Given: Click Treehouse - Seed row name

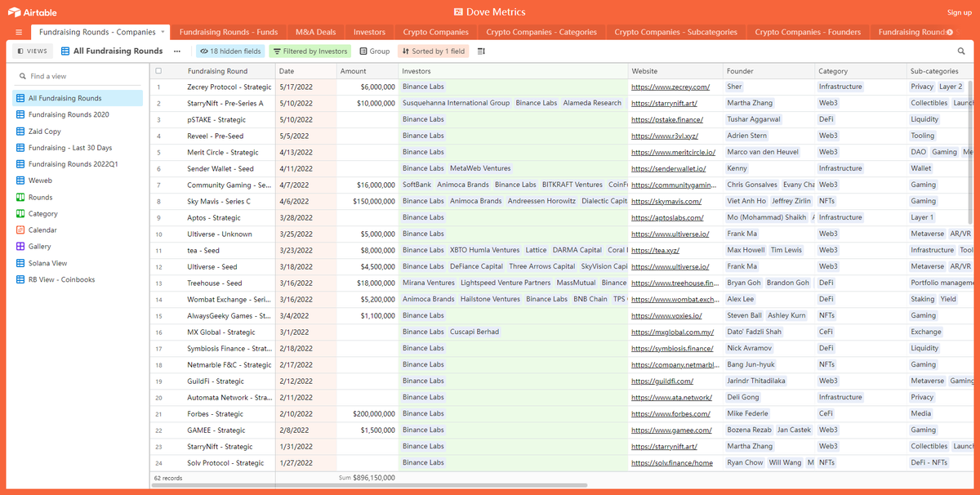Looking at the screenshot, I should (x=214, y=283).
